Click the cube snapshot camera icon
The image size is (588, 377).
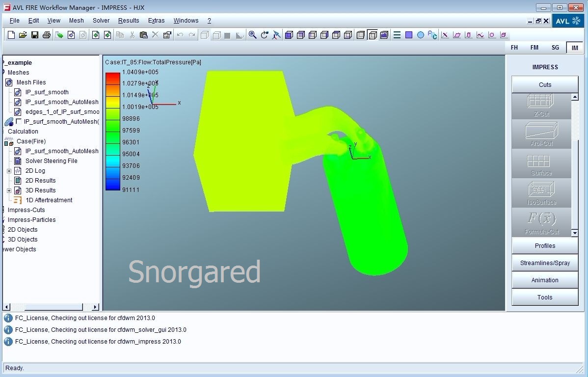384,35
